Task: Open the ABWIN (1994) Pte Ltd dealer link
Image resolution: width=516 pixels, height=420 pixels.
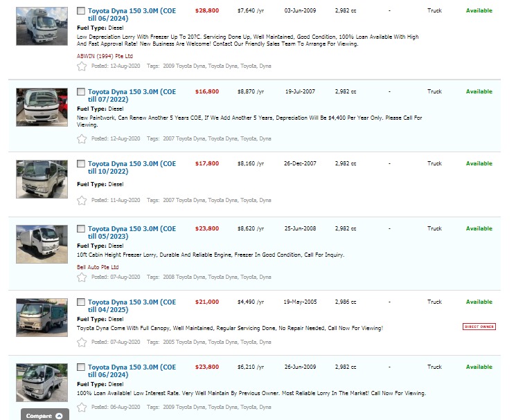Action: [x=105, y=56]
